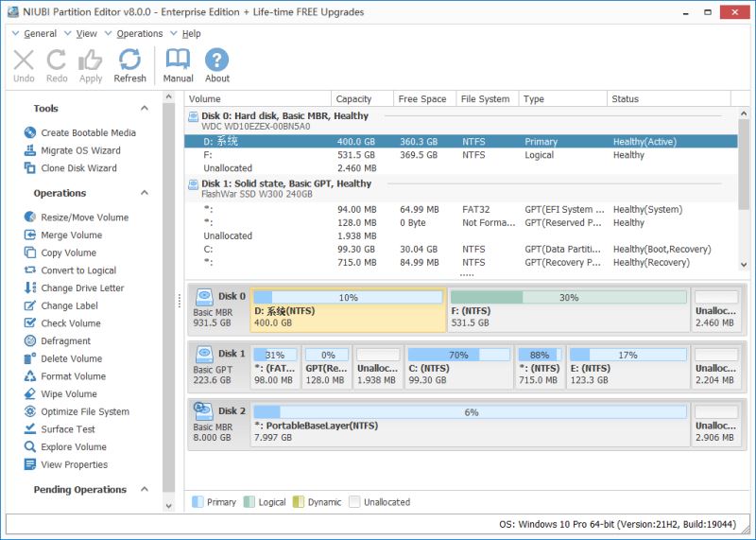
Task: Click the Defragment icon
Action: (30, 340)
